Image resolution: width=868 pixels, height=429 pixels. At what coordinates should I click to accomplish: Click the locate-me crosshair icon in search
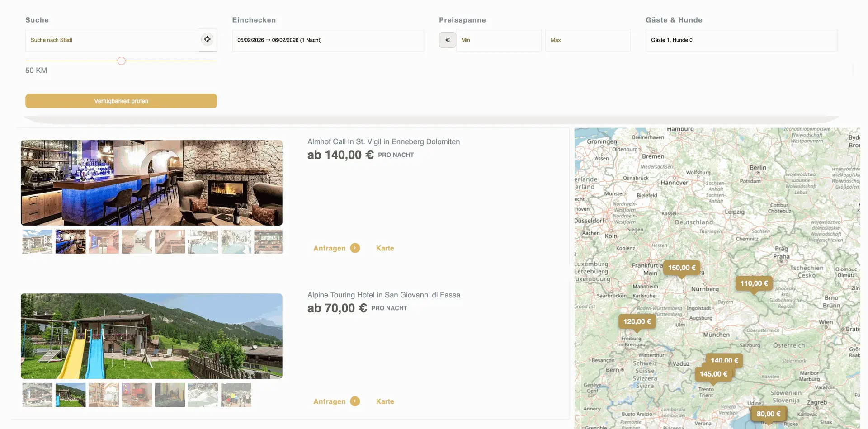tap(207, 39)
